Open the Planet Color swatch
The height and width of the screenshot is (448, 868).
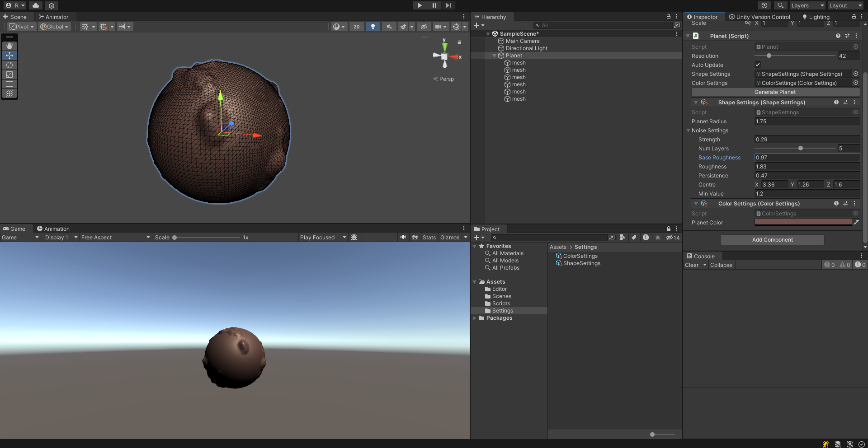pyautogui.click(x=803, y=222)
